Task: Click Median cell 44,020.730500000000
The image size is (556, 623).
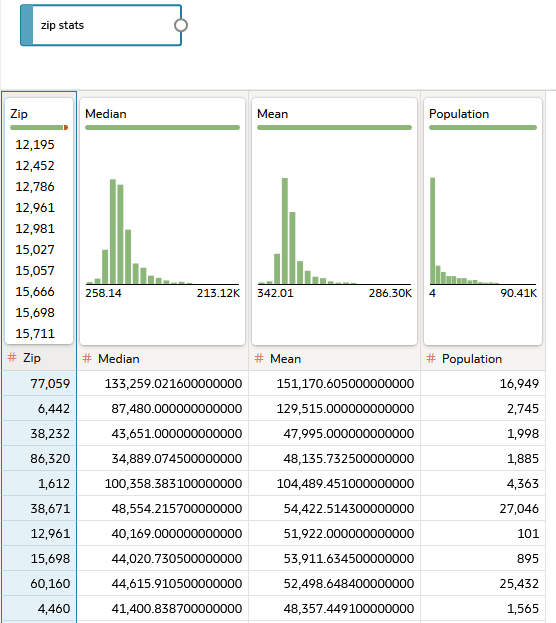Action: click(x=163, y=559)
